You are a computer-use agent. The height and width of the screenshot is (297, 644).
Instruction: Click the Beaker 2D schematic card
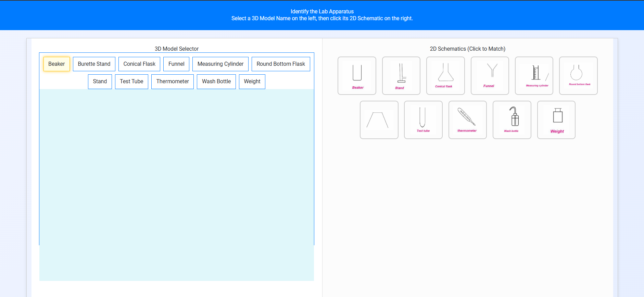point(357,76)
